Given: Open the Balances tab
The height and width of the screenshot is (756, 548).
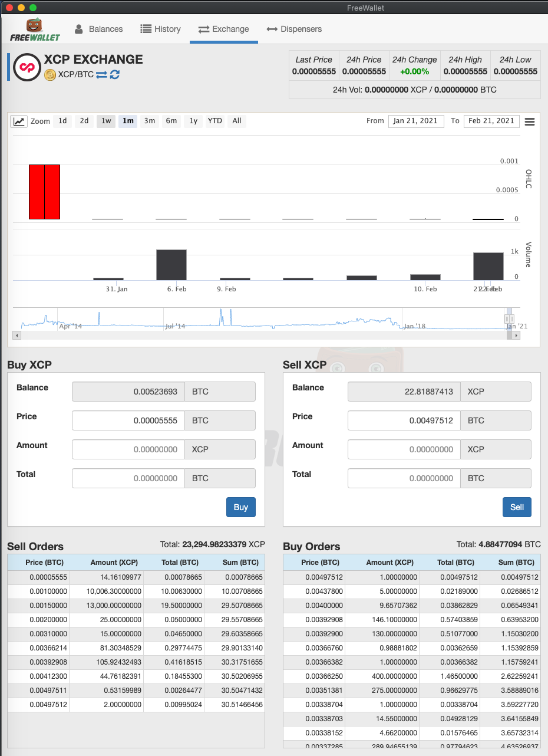Looking at the screenshot, I should [x=98, y=29].
